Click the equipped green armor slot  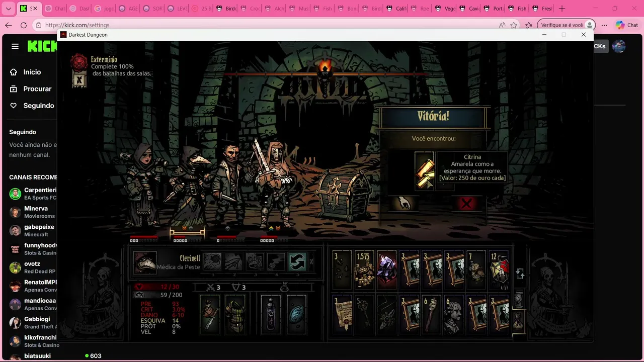tap(235, 314)
